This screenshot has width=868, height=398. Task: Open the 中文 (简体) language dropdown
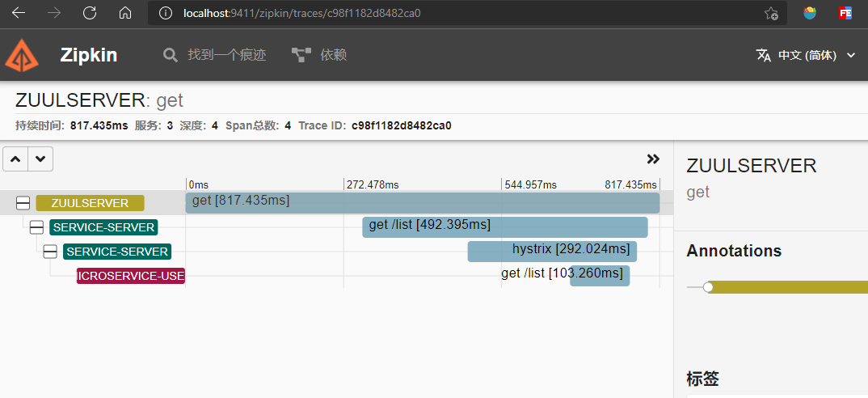pyautogui.click(x=807, y=55)
